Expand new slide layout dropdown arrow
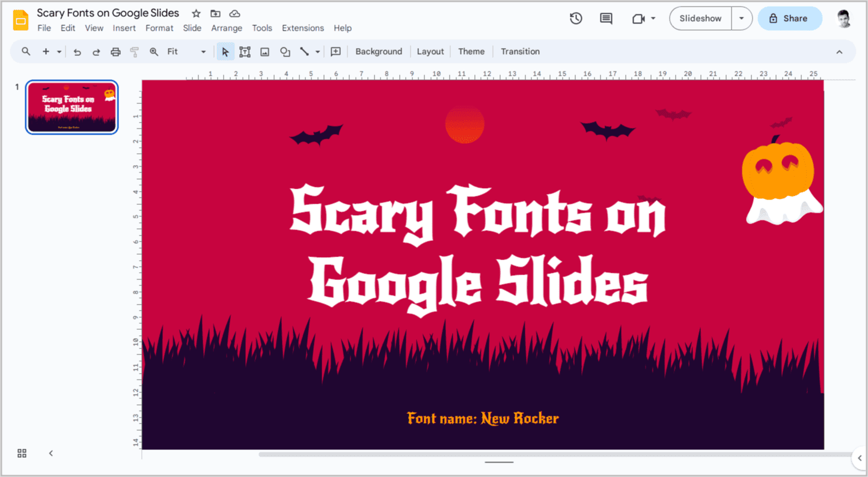 pyautogui.click(x=59, y=52)
